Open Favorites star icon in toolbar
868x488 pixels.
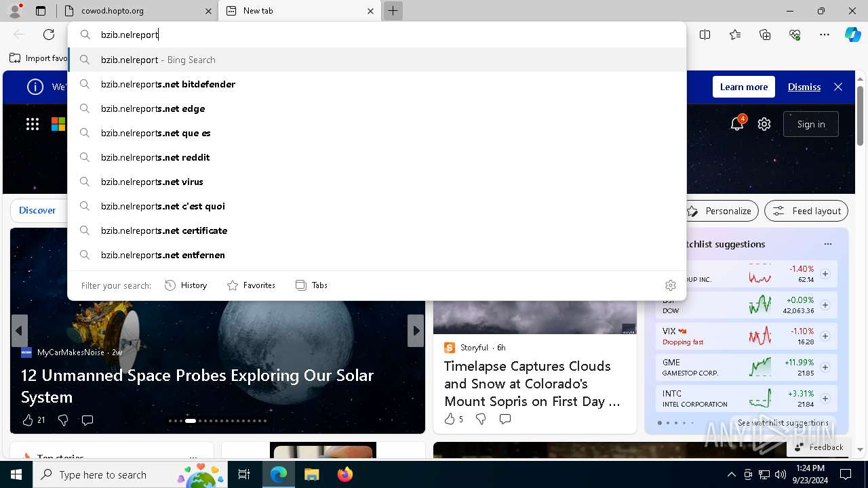click(735, 35)
